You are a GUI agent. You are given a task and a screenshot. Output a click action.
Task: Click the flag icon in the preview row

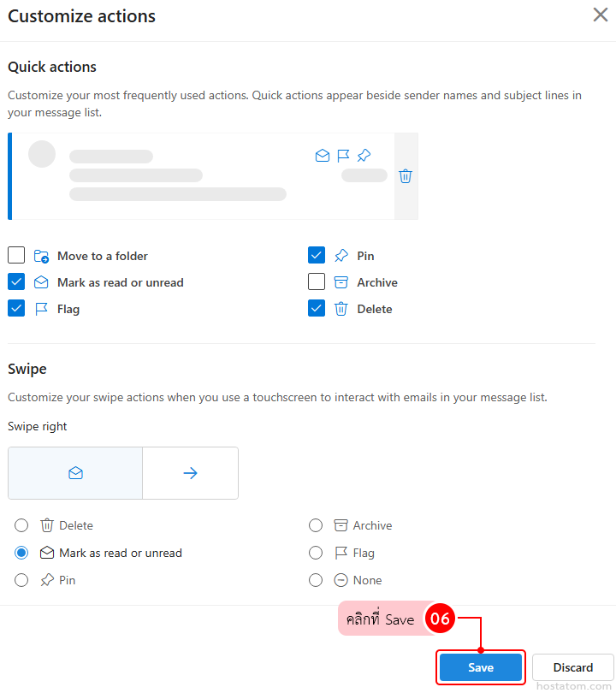point(343,155)
